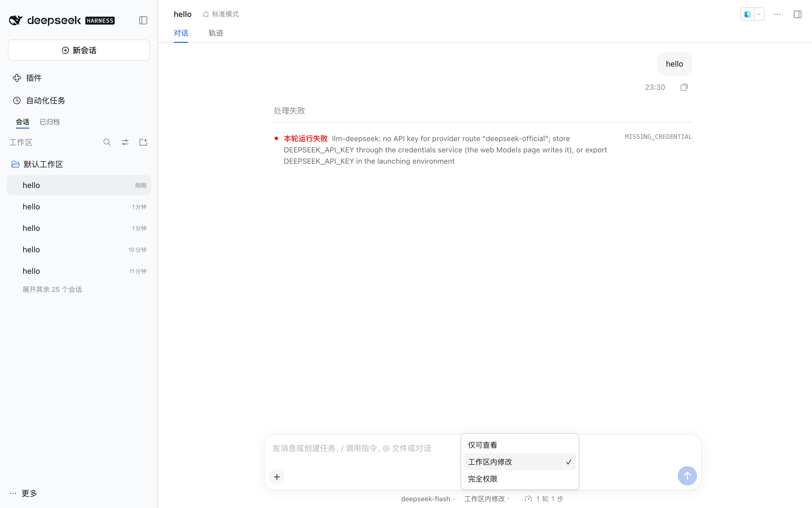Open the 更多 menu at sidebar bottom
Viewport: 812px width, 508px height.
pos(23,493)
